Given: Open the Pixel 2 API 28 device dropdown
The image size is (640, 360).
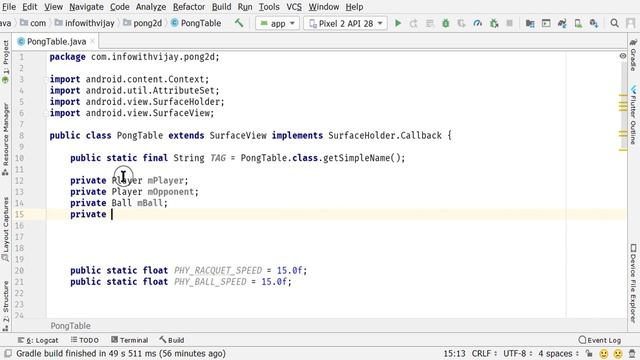Looking at the screenshot, I should click(x=345, y=24).
